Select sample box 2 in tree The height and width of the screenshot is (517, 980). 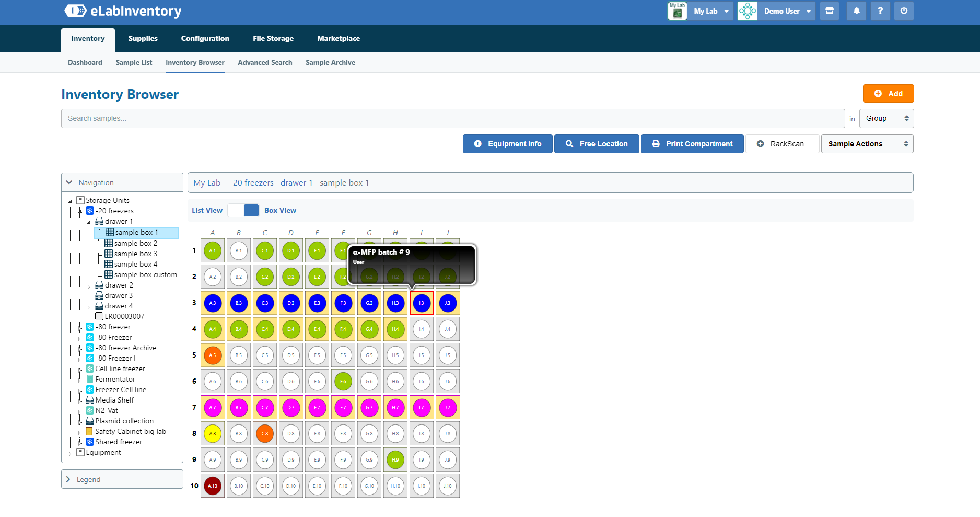[x=136, y=243]
